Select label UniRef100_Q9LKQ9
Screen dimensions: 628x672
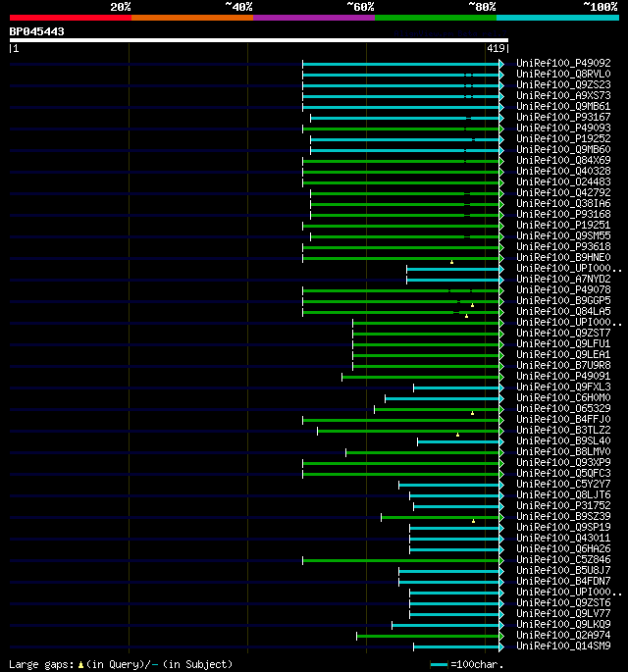563,625
